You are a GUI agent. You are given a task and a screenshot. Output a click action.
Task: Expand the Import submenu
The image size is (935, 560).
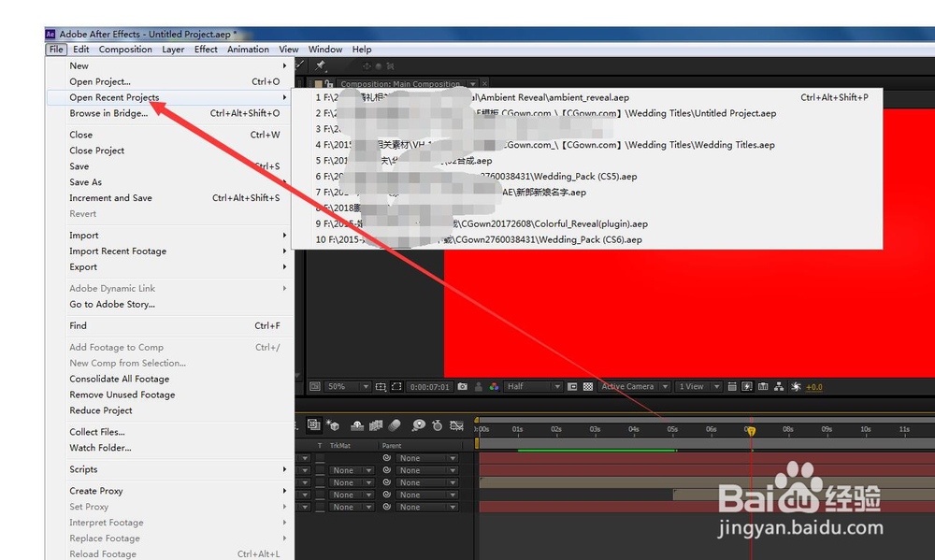[x=169, y=236]
